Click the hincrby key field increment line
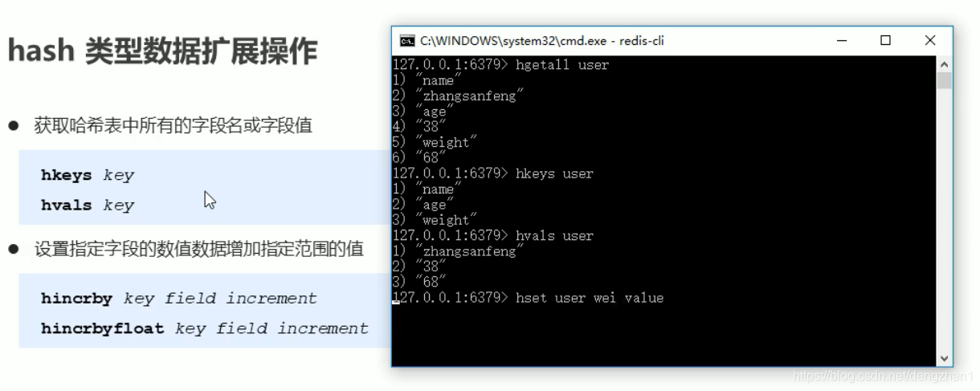Screen dimensions: 980x391 [x=179, y=298]
